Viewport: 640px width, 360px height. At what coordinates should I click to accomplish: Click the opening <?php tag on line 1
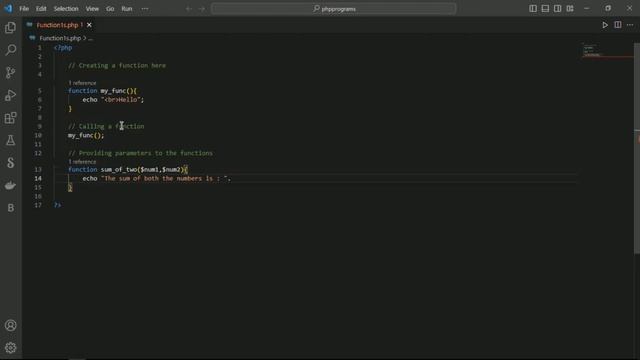[x=63, y=48]
